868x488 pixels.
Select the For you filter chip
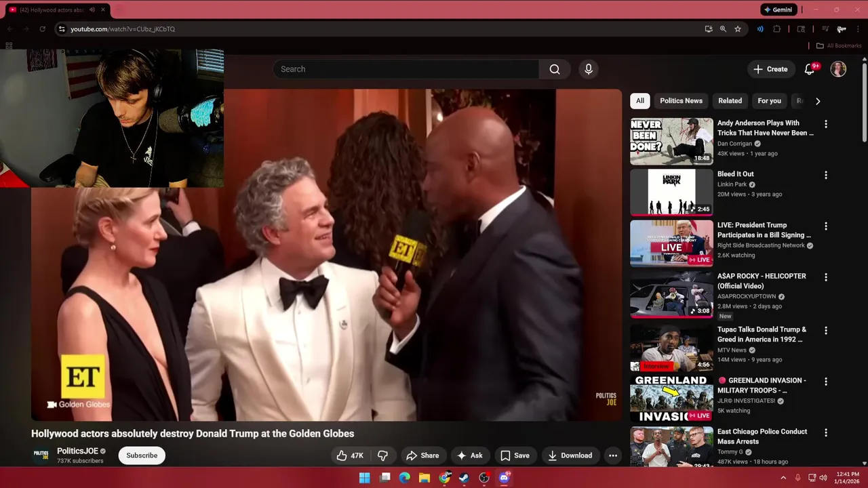point(769,101)
